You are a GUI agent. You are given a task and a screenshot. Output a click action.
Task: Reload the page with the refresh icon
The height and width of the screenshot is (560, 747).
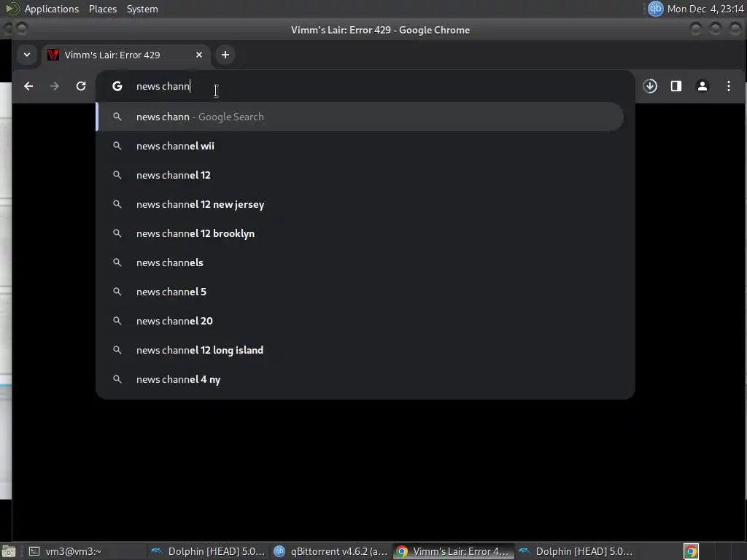(81, 86)
